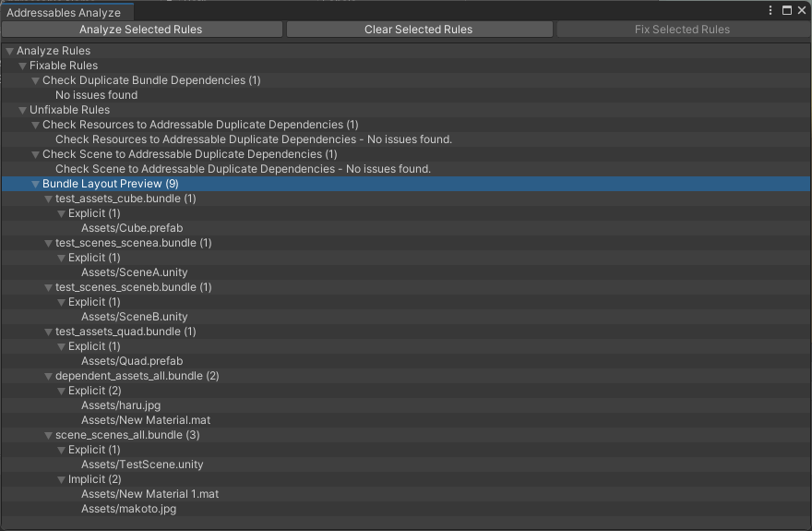Collapse Explicit (2) arrow under dependent_assets_all
This screenshot has width=812, height=531.
[61, 392]
